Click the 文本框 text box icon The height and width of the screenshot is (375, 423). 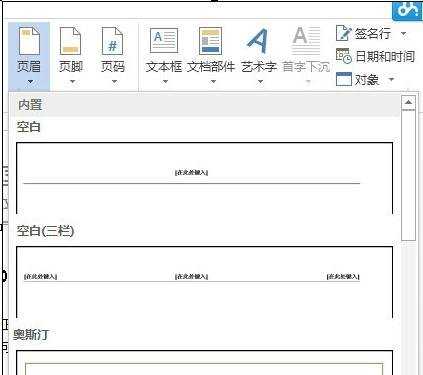164,41
